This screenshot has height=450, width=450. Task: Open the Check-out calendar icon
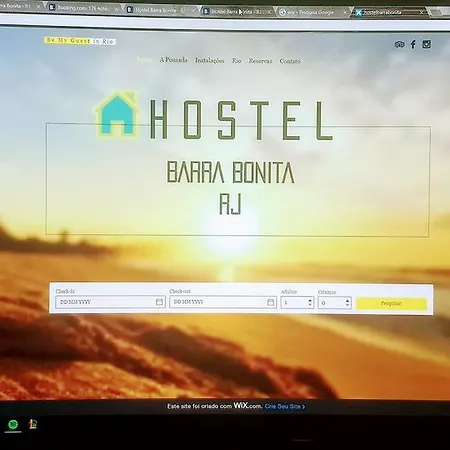point(271,302)
